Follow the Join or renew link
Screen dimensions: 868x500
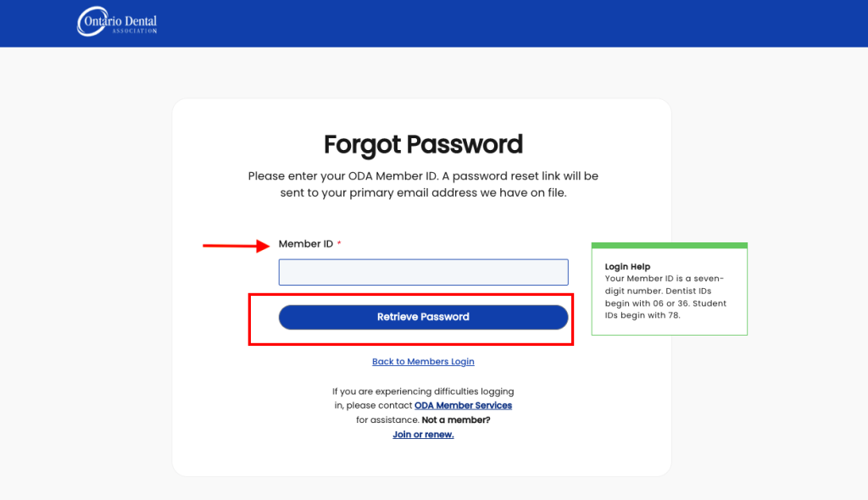[423, 435]
